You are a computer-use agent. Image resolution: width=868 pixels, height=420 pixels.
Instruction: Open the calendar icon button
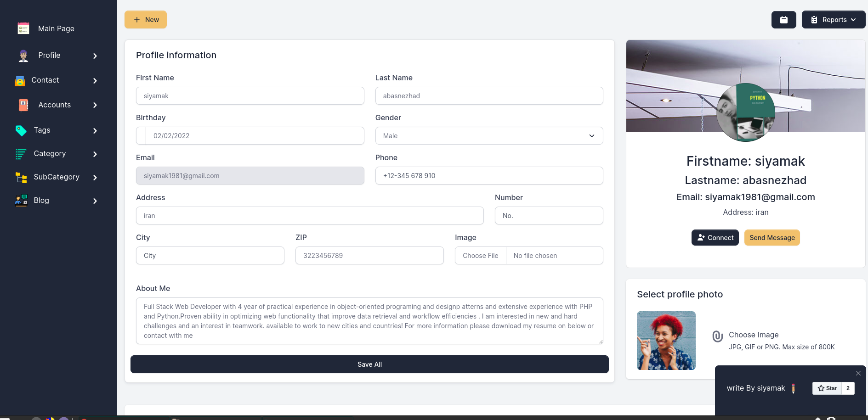[x=784, y=20]
